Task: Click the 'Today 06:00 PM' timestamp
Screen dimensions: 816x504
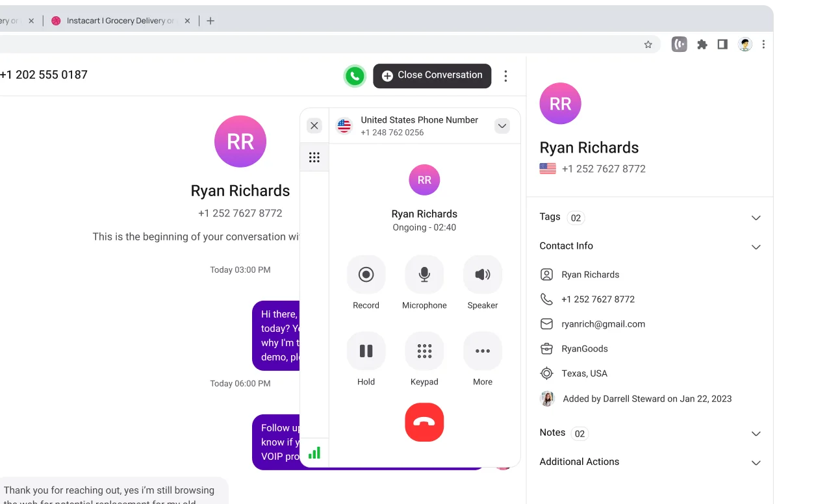Action: [240, 383]
